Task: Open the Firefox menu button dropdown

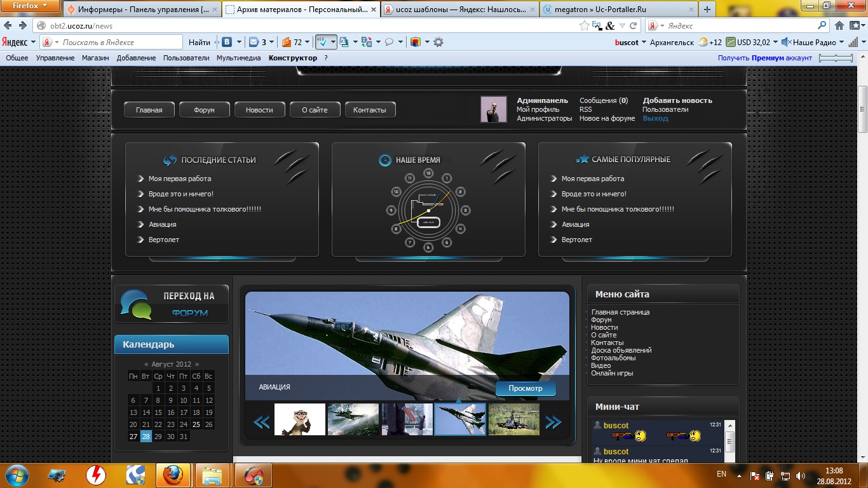Action: point(31,6)
